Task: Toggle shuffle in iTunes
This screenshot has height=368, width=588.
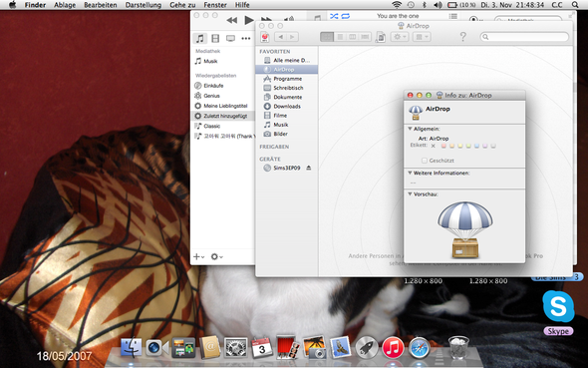Action: click(334, 16)
